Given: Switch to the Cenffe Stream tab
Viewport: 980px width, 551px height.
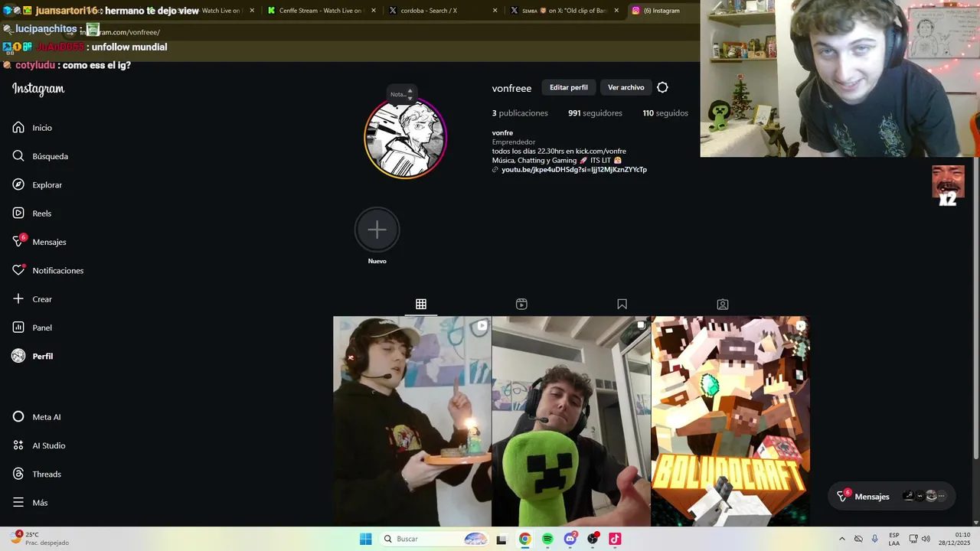Looking at the screenshot, I should pos(320,11).
